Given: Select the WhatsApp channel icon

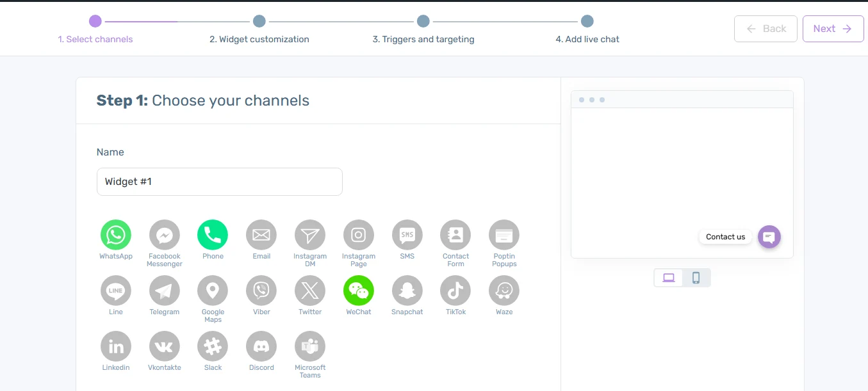Looking at the screenshot, I should pyautogui.click(x=116, y=235).
